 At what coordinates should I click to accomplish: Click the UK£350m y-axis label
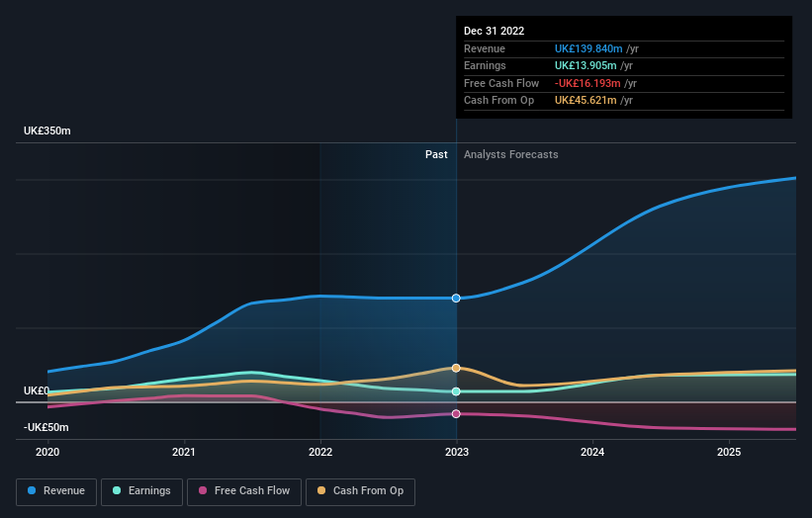click(47, 130)
